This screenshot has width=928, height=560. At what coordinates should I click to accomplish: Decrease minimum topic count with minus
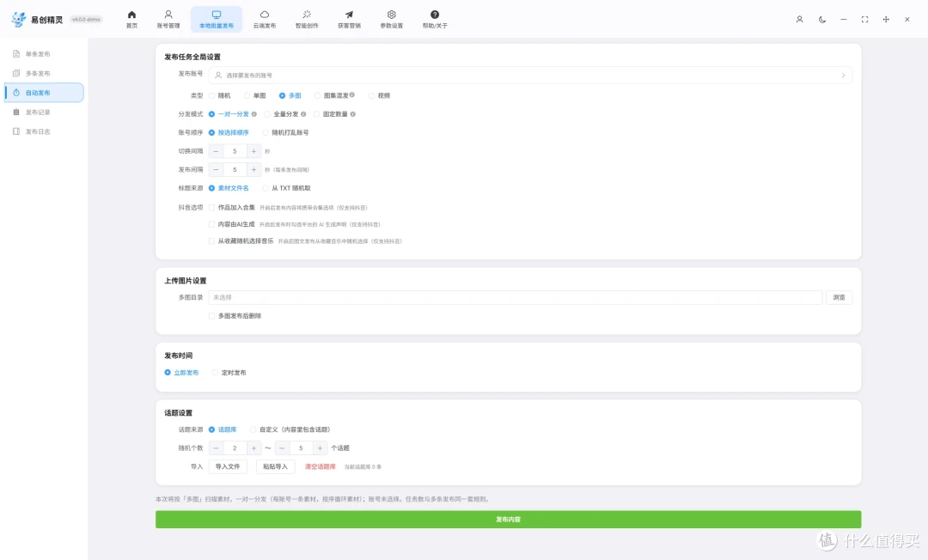216,448
